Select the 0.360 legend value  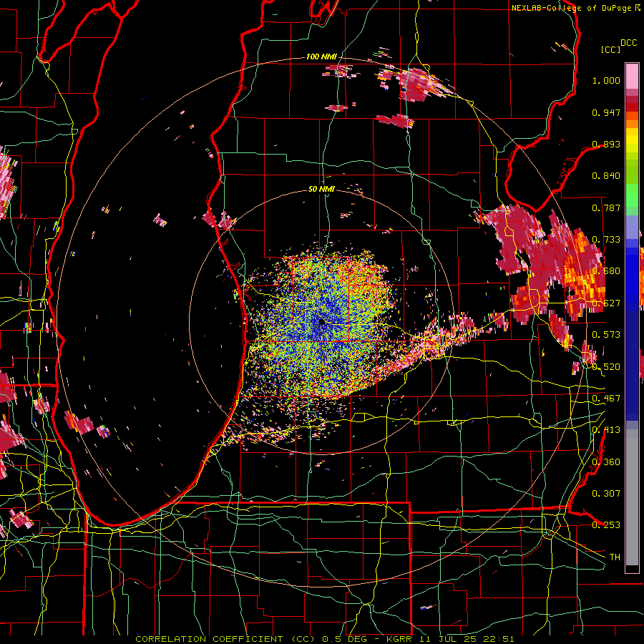pyautogui.click(x=606, y=462)
